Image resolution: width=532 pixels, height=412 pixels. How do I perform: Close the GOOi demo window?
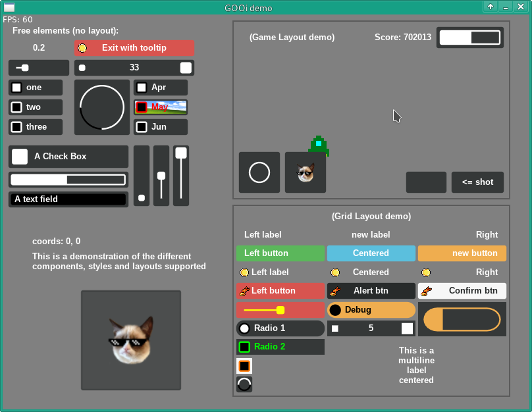[521, 7]
